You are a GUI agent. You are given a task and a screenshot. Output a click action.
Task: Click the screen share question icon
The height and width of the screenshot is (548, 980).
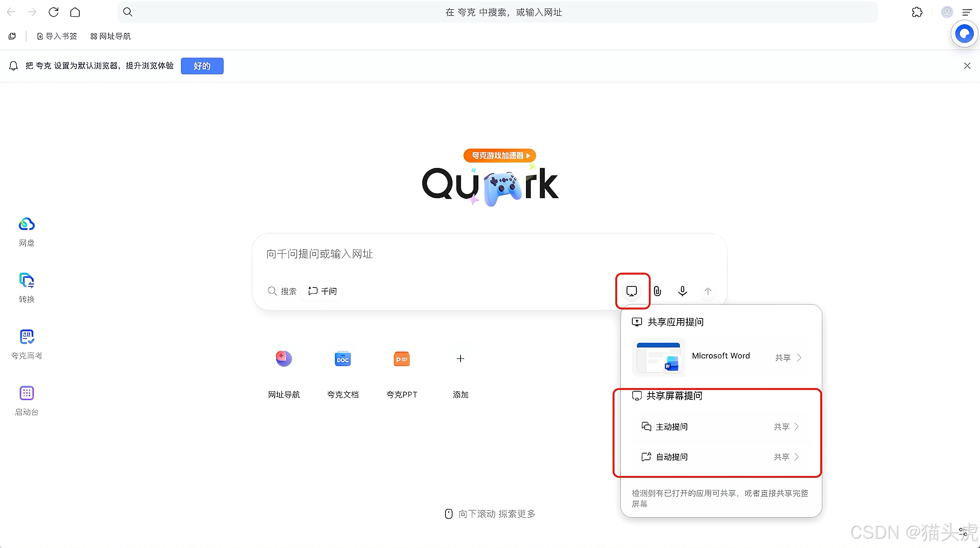coord(632,291)
